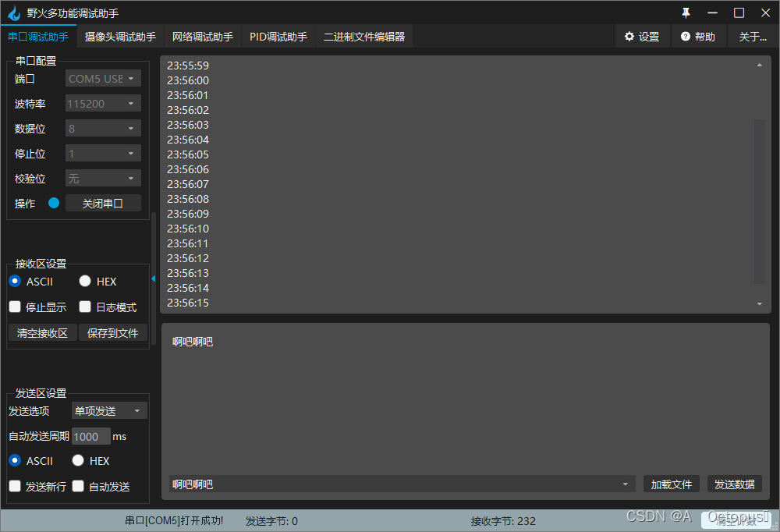780x532 pixels.
Task: Pin the window with the pushpin icon
Action: [686, 13]
